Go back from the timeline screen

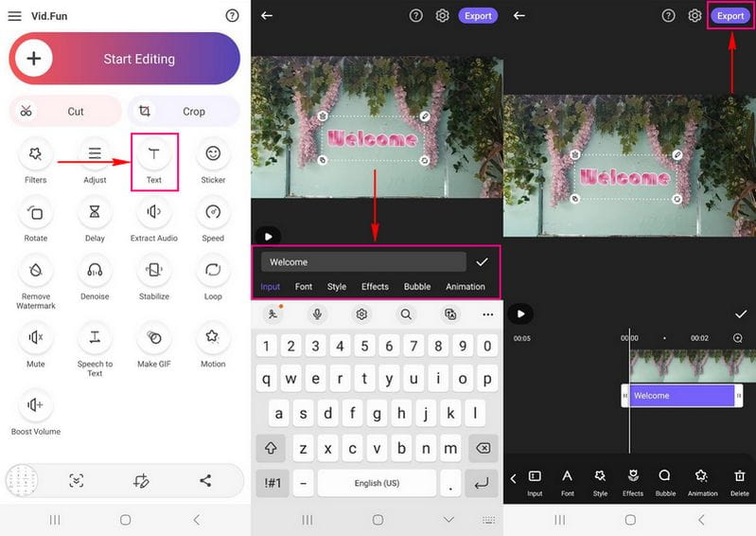pyautogui.click(x=519, y=16)
